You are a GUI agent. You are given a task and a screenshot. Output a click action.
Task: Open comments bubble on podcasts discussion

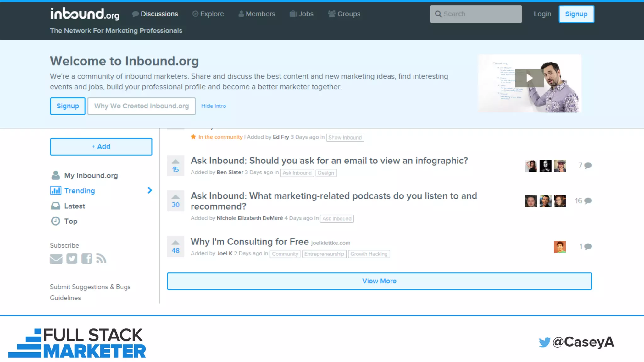pyautogui.click(x=588, y=201)
